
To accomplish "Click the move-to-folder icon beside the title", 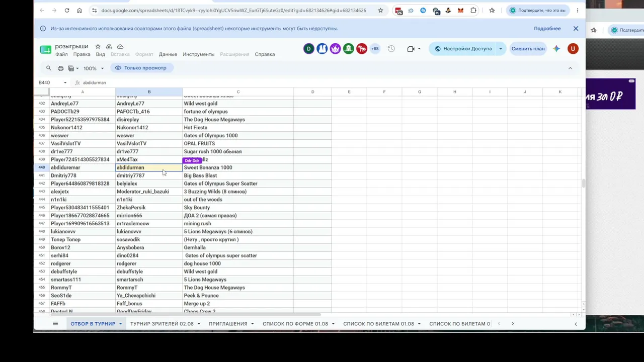I will (109, 46).
